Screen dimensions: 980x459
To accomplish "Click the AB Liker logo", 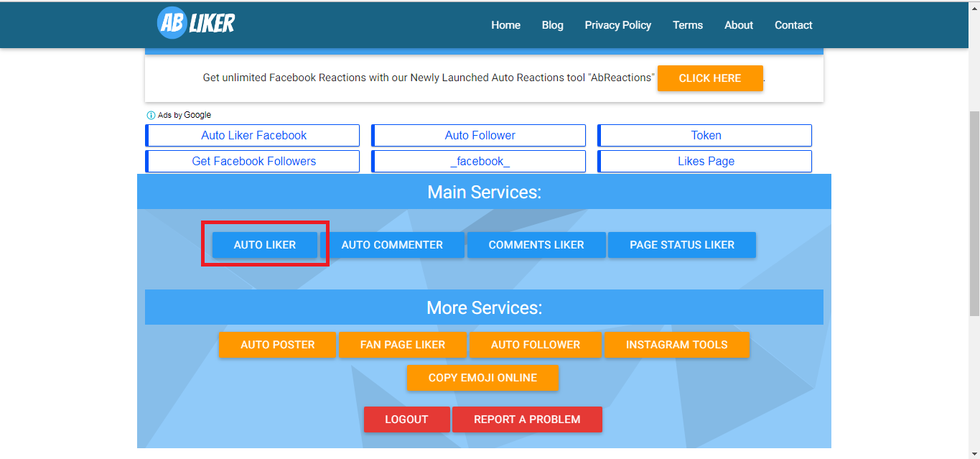I will (x=196, y=23).
